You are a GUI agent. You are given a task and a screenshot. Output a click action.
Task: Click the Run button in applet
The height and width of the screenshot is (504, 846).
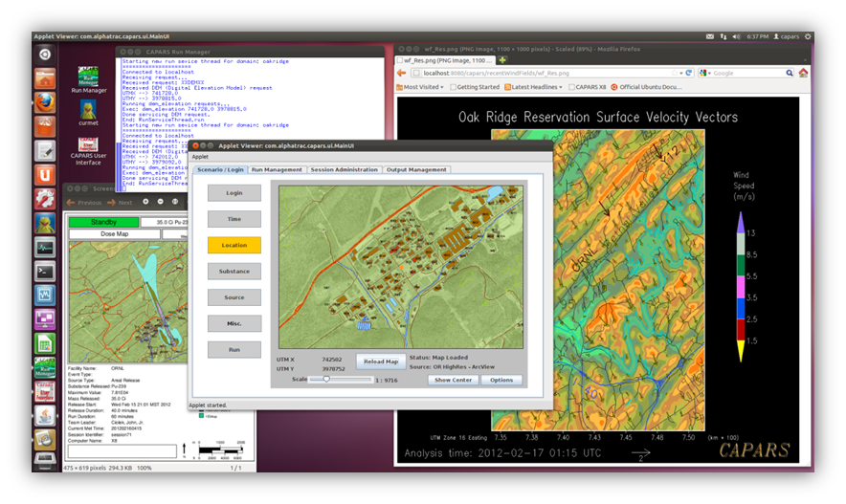234,350
